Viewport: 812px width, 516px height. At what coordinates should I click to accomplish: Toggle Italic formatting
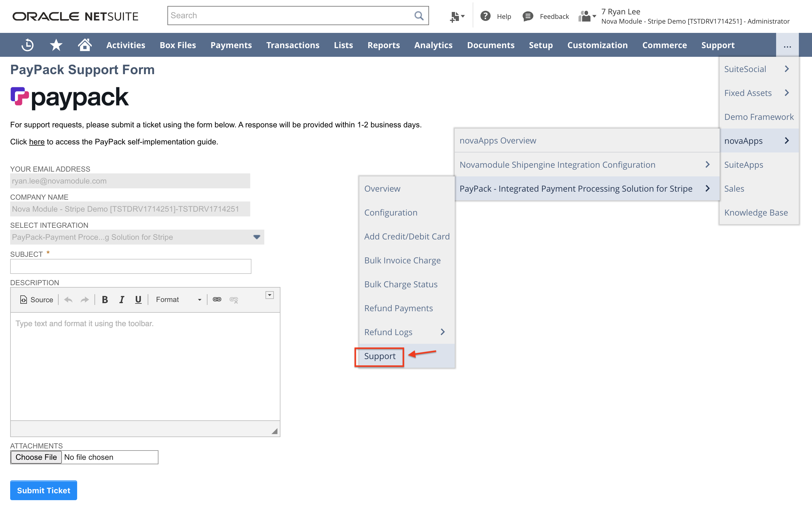tap(122, 300)
